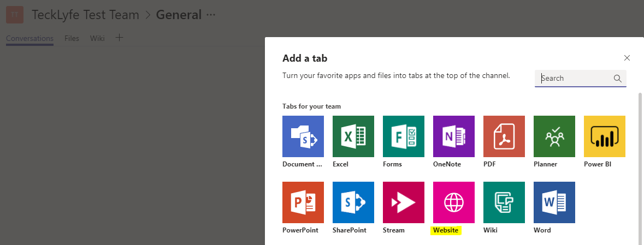Pick the OneNote tile
This screenshot has height=245, width=644.
coord(453,136)
